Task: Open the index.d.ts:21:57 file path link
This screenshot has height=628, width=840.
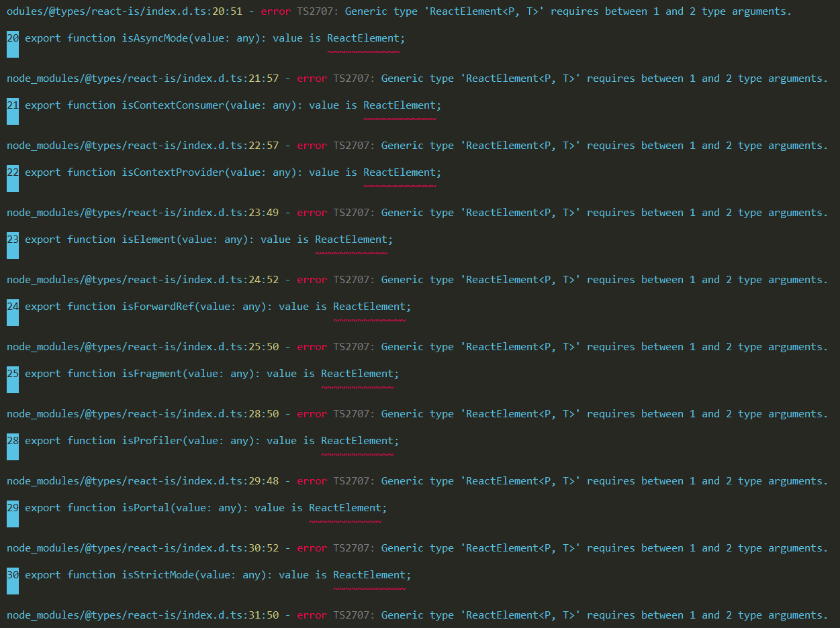Action: pos(142,78)
